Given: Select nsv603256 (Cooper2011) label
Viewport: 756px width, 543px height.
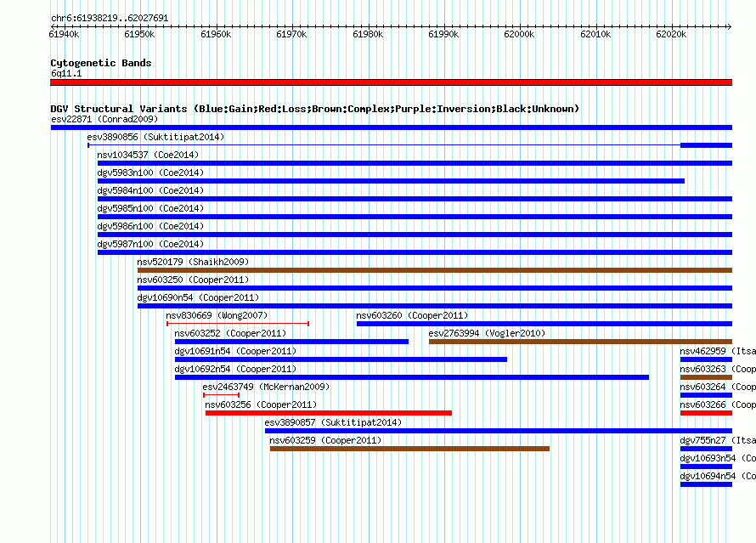Looking at the screenshot, I should [x=261, y=404].
